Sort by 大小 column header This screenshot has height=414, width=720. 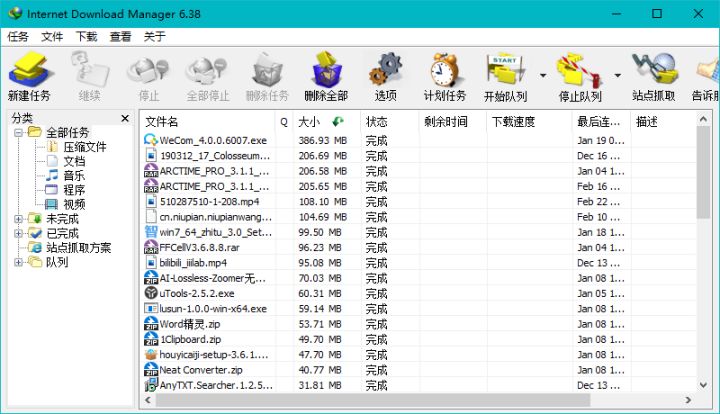(327, 122)
